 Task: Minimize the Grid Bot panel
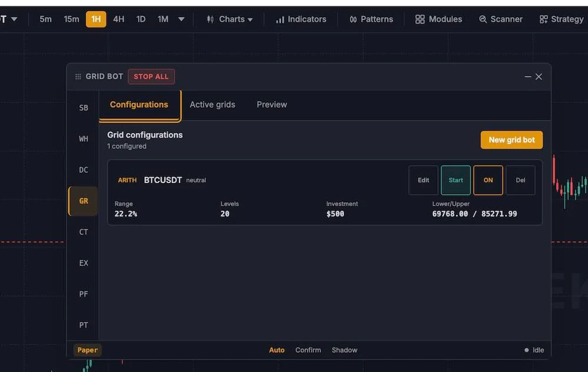tap(528, 77)
